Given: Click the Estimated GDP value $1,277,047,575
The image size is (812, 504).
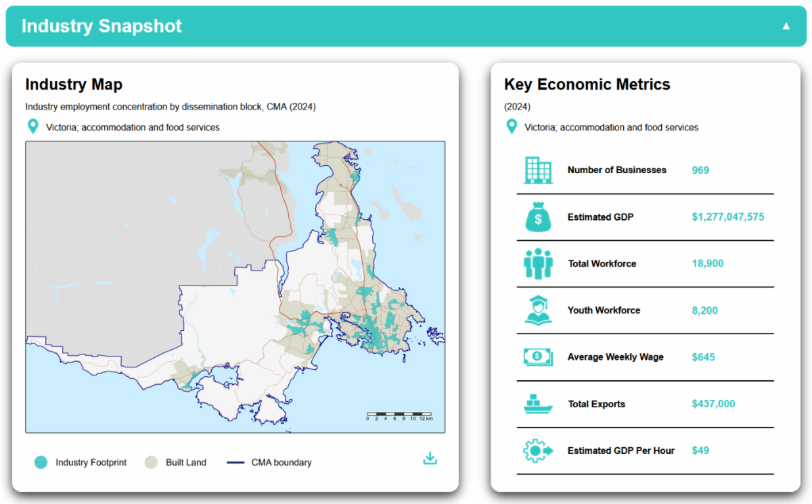Looking at the screenshot, I should 728,217.
